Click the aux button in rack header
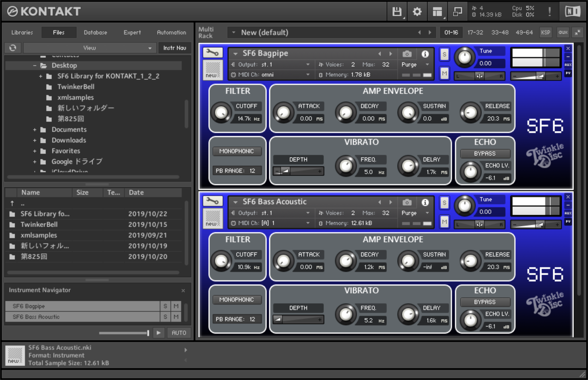 coord(563,32)
